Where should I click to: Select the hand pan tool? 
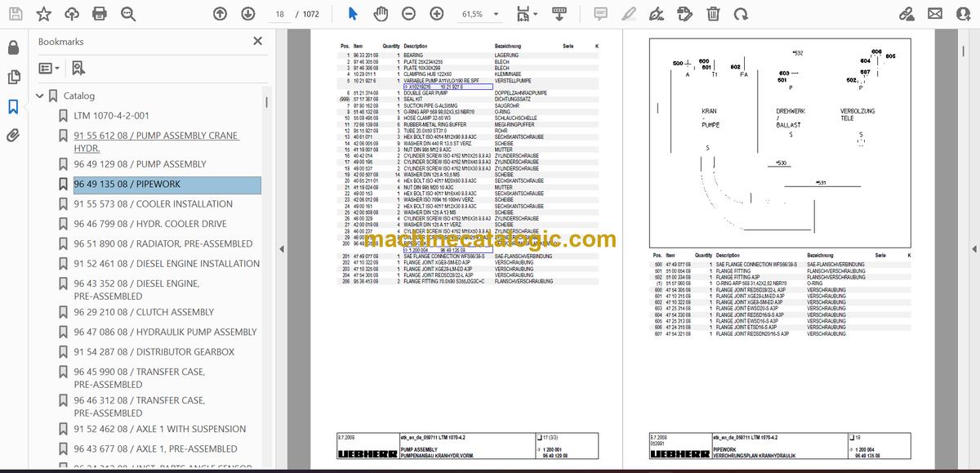(381, 14)
